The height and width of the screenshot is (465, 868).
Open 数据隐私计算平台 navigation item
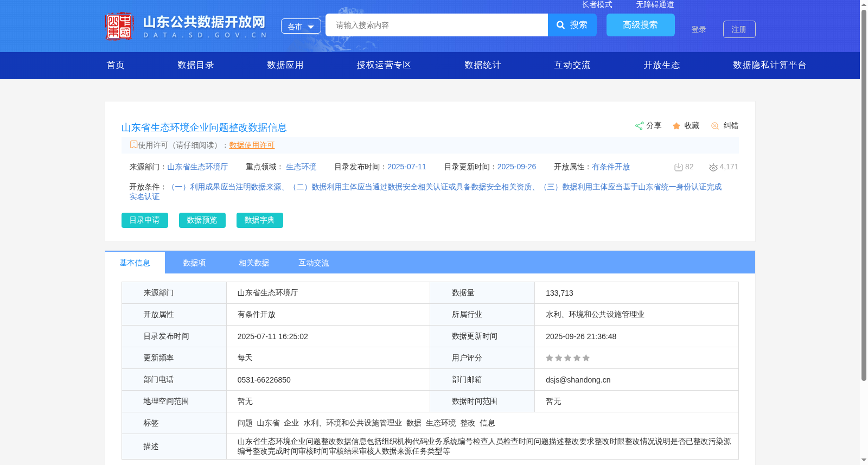[x=770, y=65]
